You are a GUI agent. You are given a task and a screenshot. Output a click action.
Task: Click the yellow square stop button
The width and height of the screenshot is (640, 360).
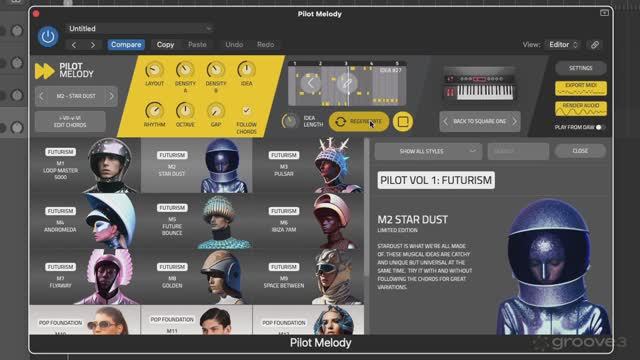(403, 122)
